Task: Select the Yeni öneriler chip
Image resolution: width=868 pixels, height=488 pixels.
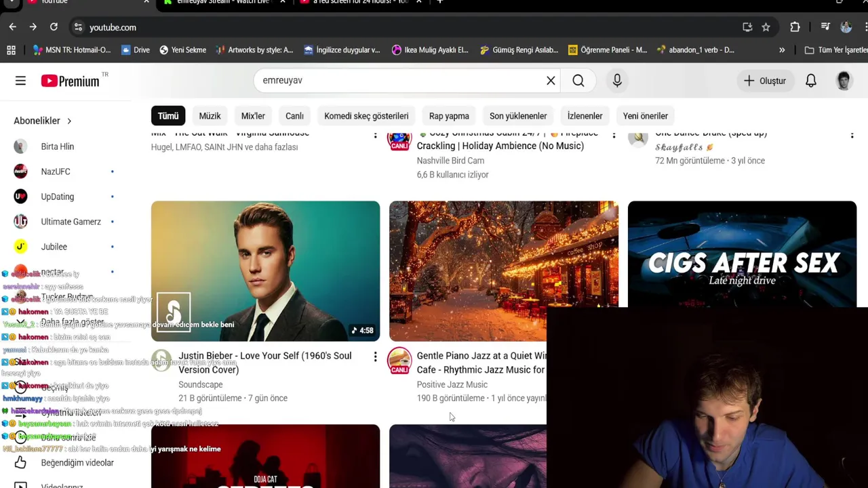Action: pos(646,116)
